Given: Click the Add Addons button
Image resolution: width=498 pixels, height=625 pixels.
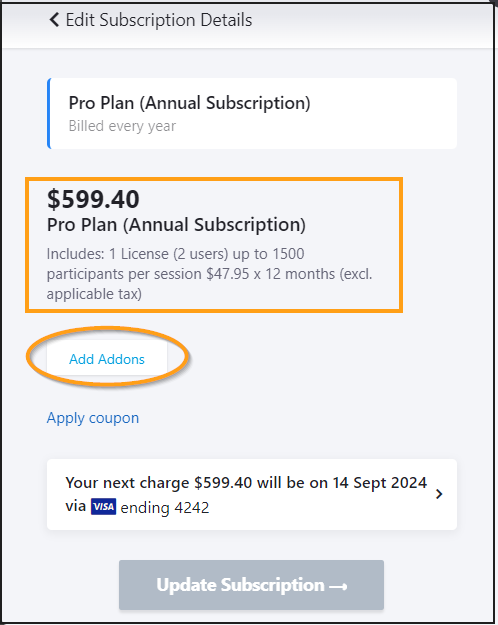Looking at the screenshot, I should click(x=107, y=359).
